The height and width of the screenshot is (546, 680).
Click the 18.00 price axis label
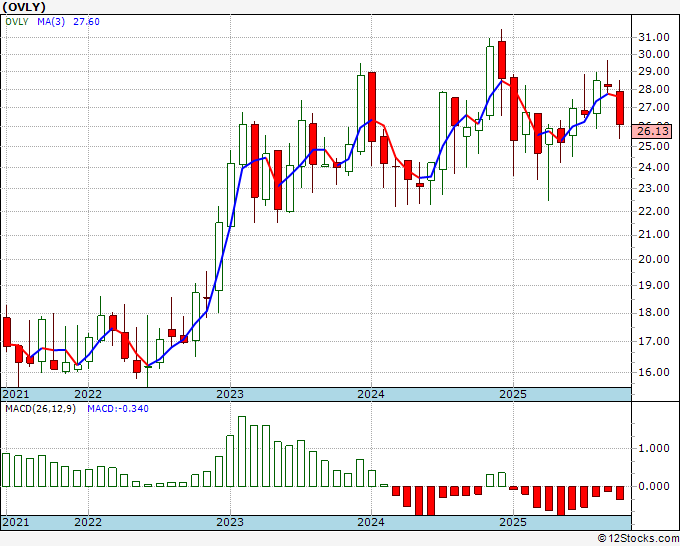654,313
